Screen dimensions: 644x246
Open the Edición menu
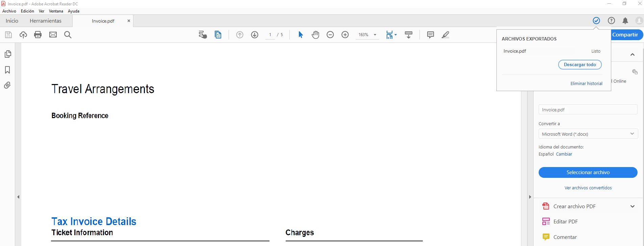(27, 11)
